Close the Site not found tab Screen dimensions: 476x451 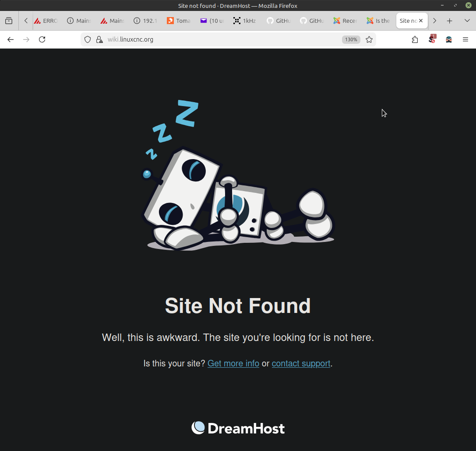tap(421, 21)
